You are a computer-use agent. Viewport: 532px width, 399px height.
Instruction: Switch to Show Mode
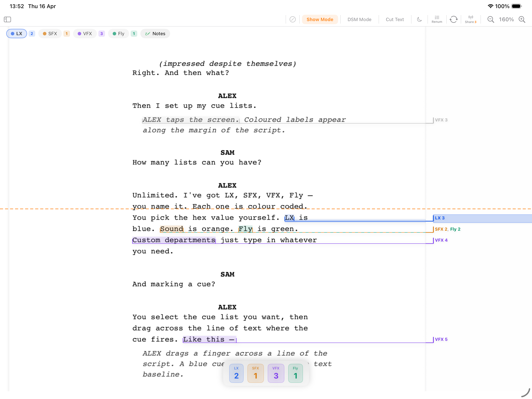pyautogui.click(x=320, y=19)
